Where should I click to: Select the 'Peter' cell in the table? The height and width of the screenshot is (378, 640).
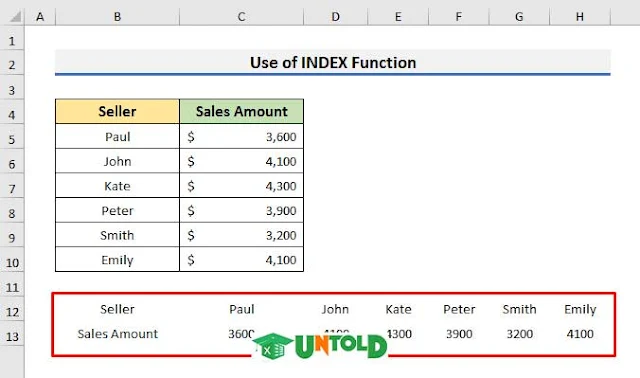tap(118, 210)
